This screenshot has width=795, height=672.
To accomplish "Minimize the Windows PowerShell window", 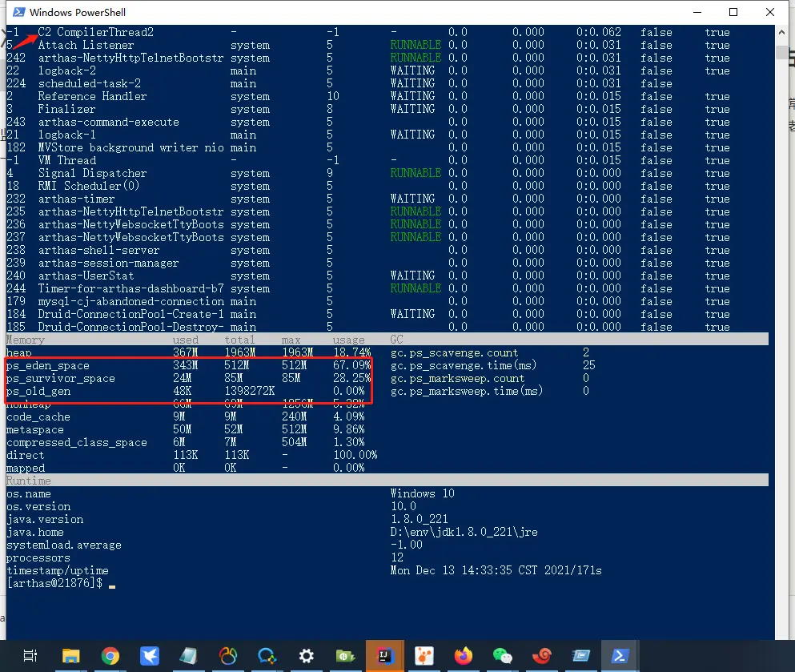I will [x=697, y=12].
